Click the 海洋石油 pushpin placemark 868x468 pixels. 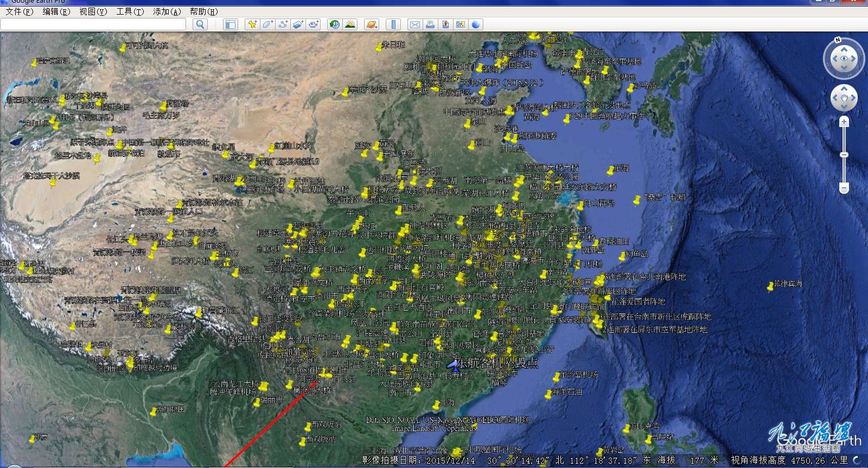[548, 395]
